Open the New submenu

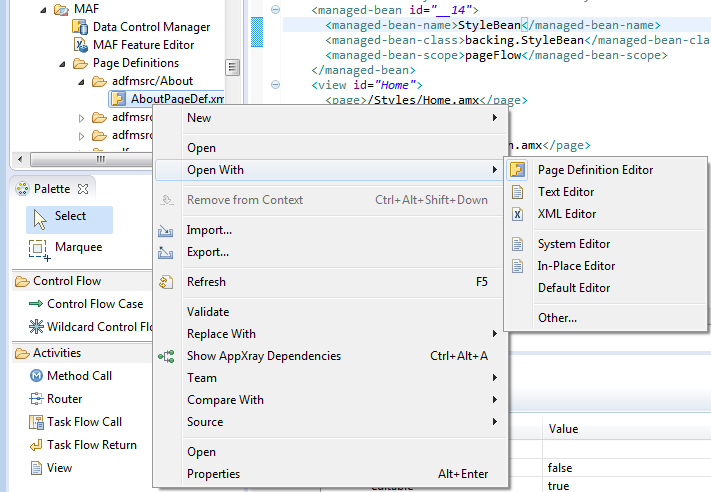(x=331, y=118)
